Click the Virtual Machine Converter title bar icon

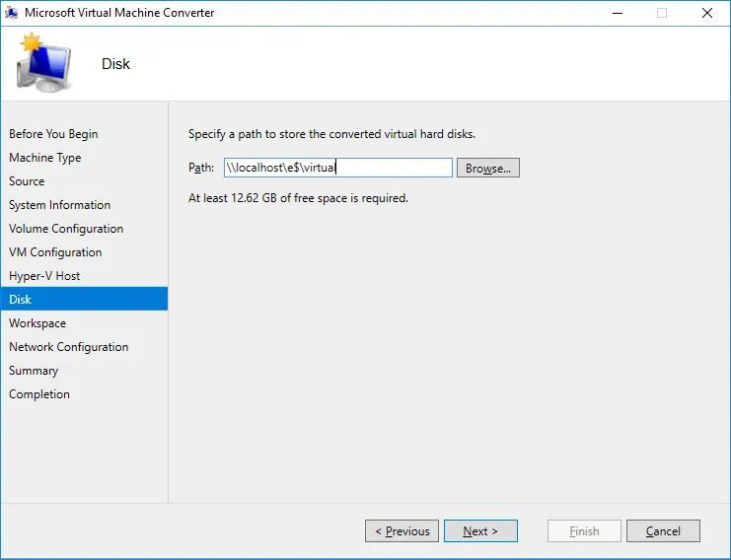pyautogui.click(x=12, y=13)
